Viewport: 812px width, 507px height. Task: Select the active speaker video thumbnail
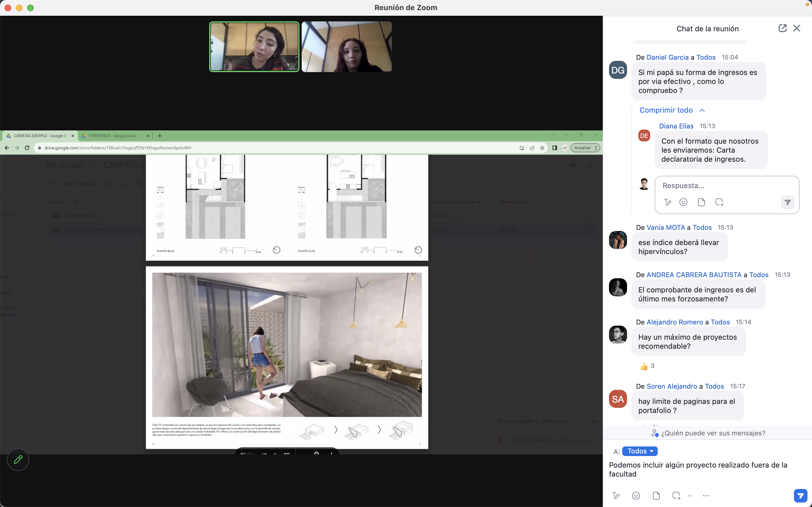(x=254, y=46)
